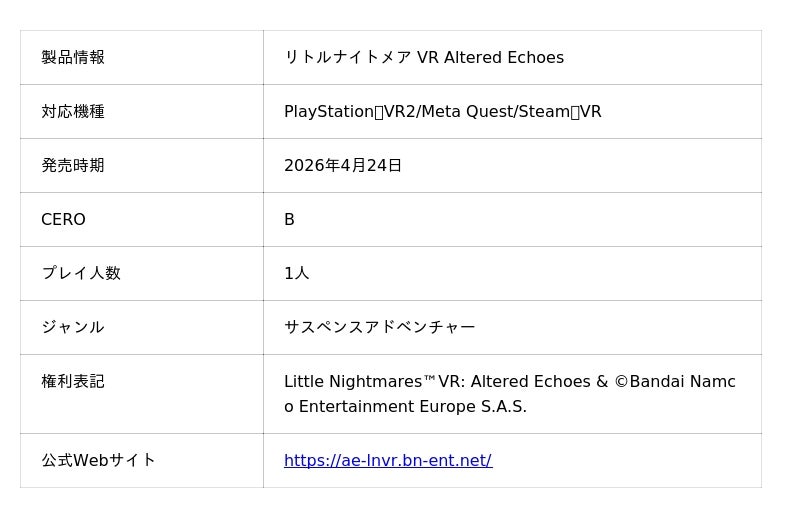
Task: Click the プレイ人数 label cell
Action: 81,273
